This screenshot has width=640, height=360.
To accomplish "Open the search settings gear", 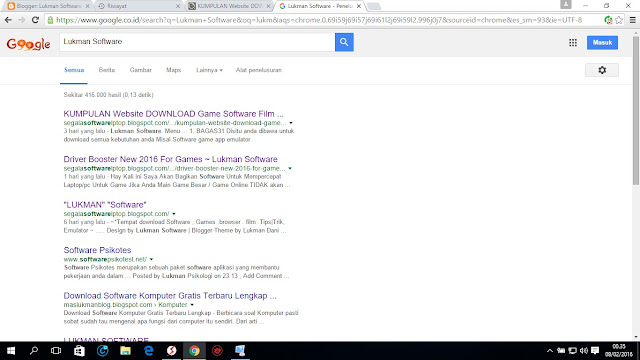I will pyautogui.click(x=602, y=70).
